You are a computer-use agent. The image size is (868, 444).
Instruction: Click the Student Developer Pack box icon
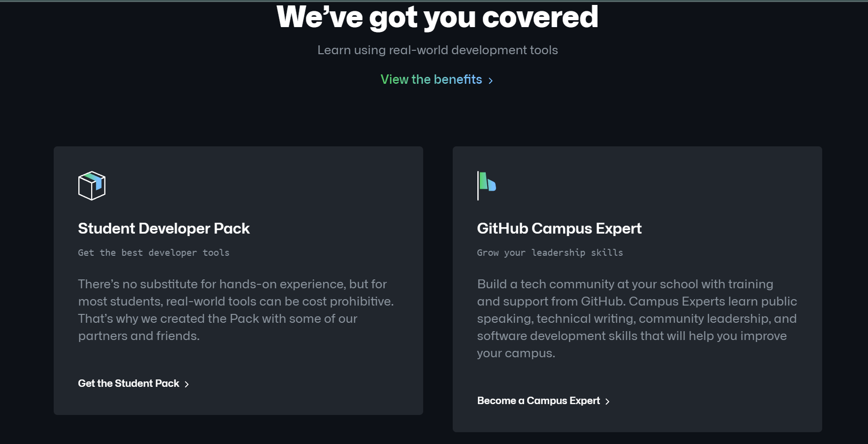(92, 186)
